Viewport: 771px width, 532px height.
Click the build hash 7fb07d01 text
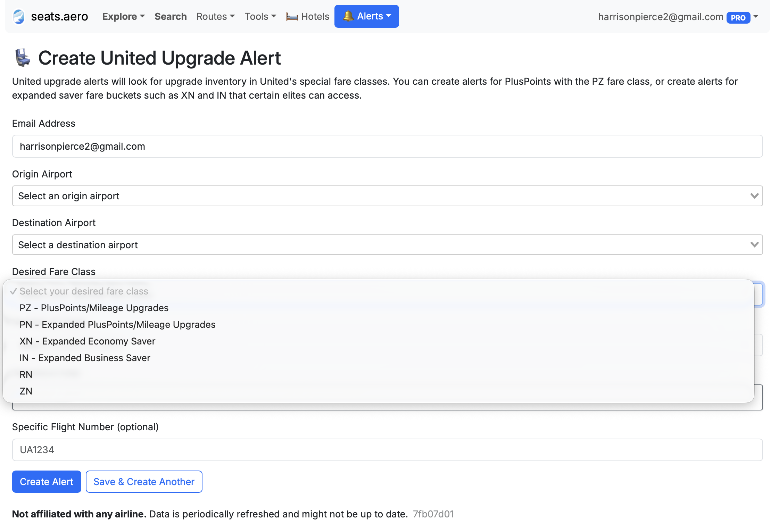433,514
